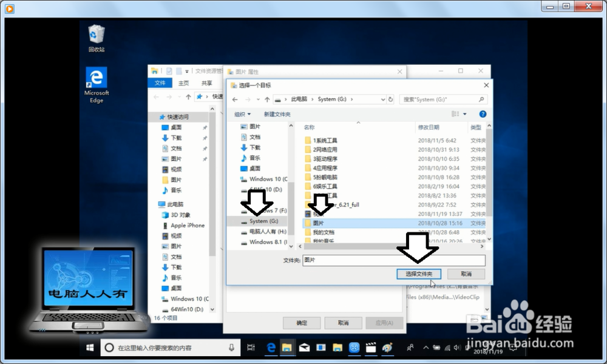Go up in the File Explorer window behind

[x=188, y=96]
